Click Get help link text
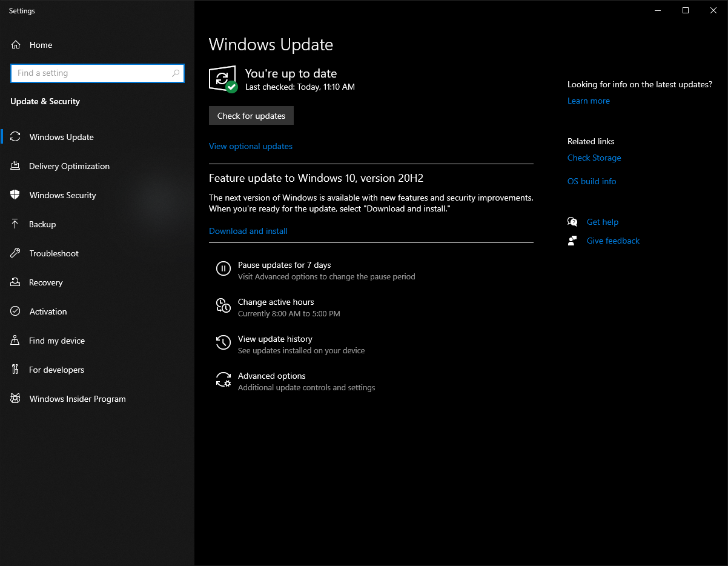The width and height of the screenshot is (728, 566). [603, 222]
